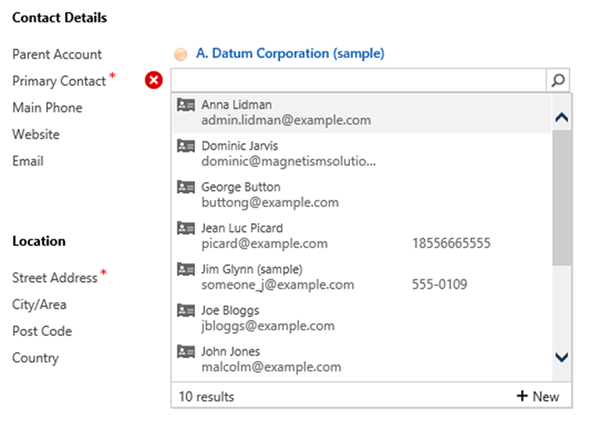Click the contact card icon for Anna Lidman
Image resolution: width=600 pixels, height=428 pixels.
[185, 104]
